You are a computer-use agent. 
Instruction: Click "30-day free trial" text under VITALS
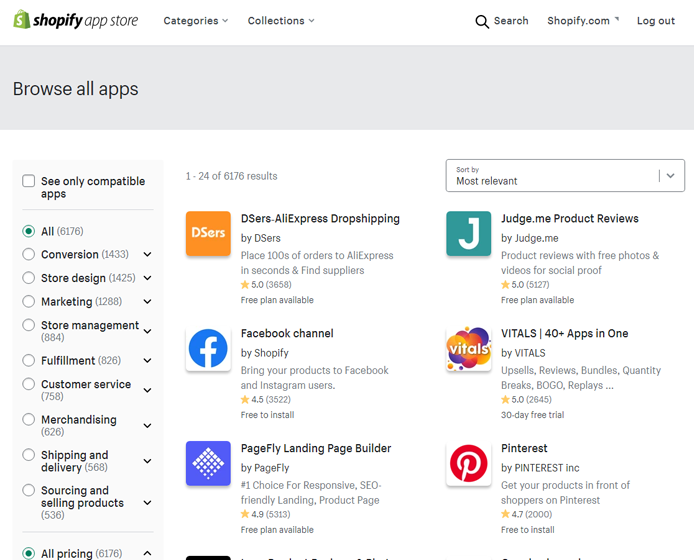532,415
